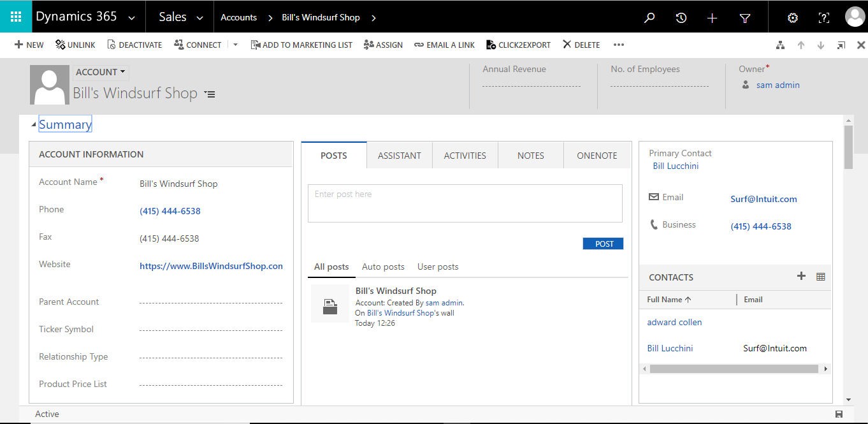Image resolution: width=868 pixels, height=424 pixels.
Task: Click the account Phone number link
Action: [x=170, y=211]
